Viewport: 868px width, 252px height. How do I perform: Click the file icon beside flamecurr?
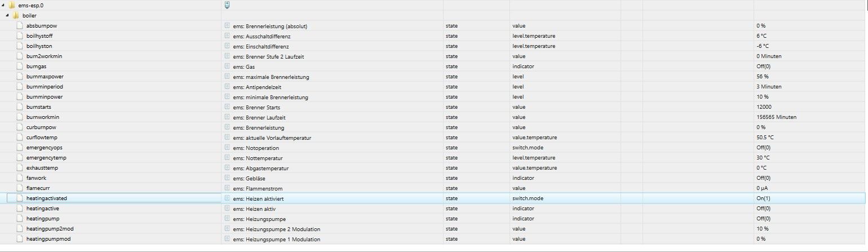coord(20,188)
